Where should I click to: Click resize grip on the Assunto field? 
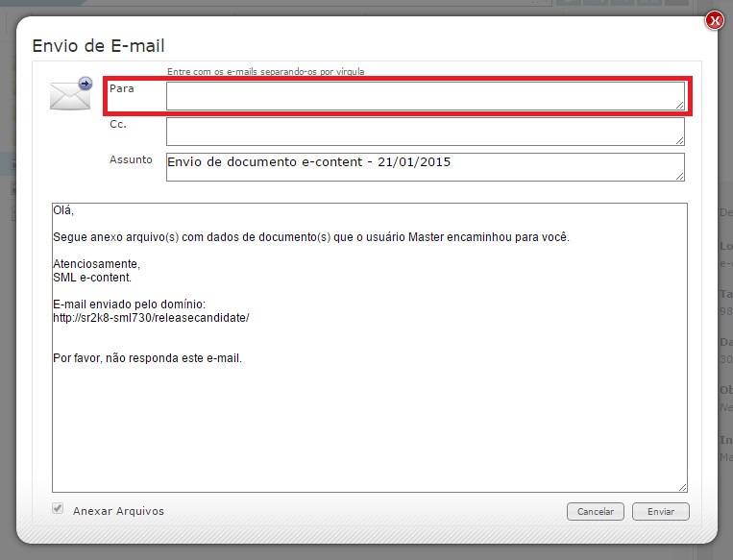[x=680, y=176]
